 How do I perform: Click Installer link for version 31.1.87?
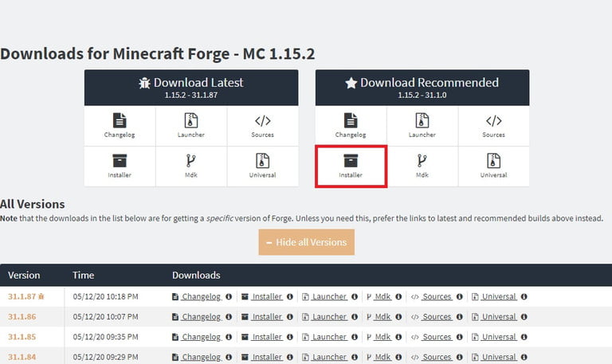267,297
